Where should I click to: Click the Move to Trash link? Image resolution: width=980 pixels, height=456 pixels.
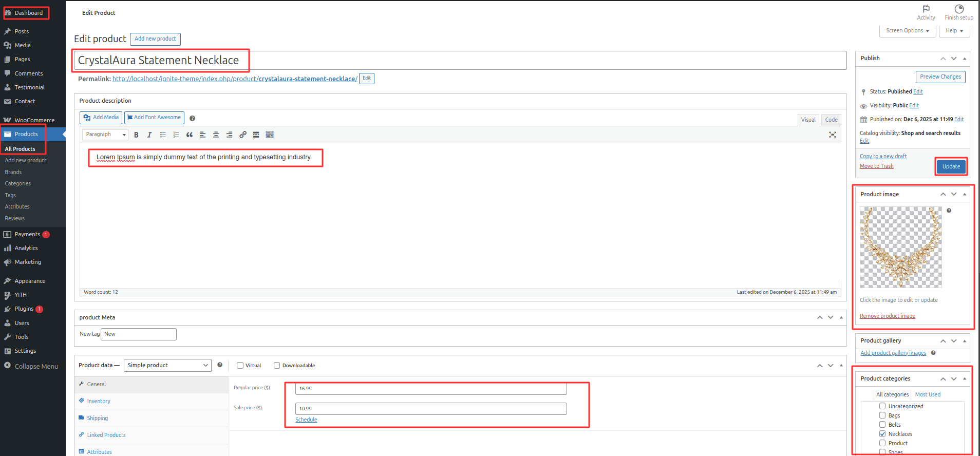(876, 166)
